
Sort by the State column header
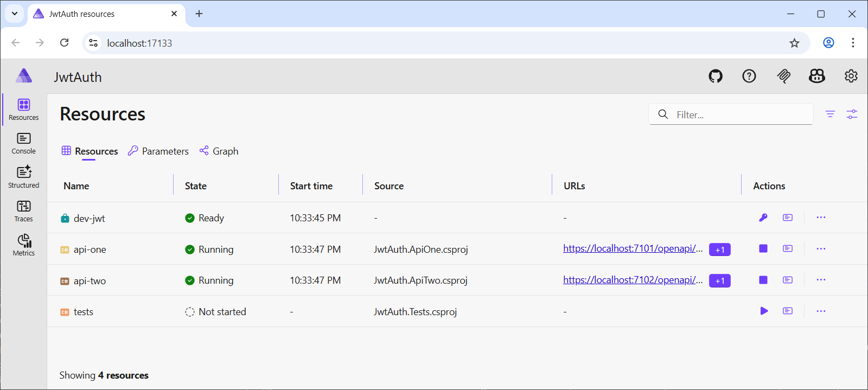click(x=196, y=186)
